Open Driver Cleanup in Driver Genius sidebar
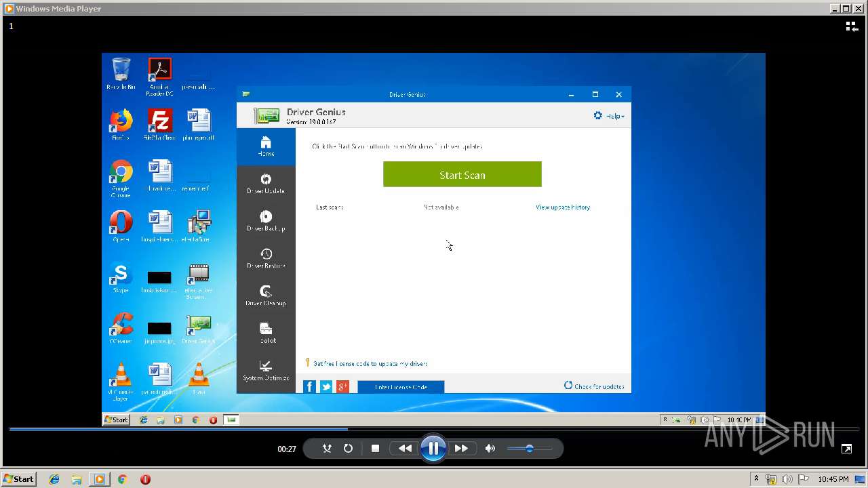868x488 pixels. click(266, 296)
